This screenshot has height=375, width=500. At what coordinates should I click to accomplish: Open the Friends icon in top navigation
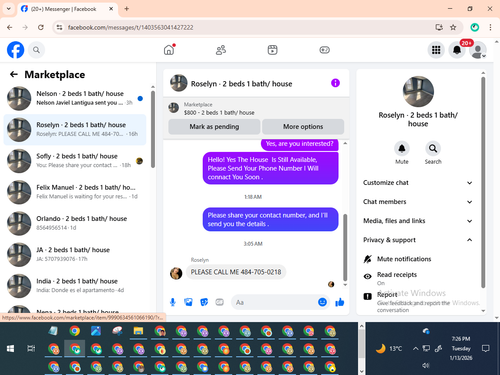(x=221, y=50)
